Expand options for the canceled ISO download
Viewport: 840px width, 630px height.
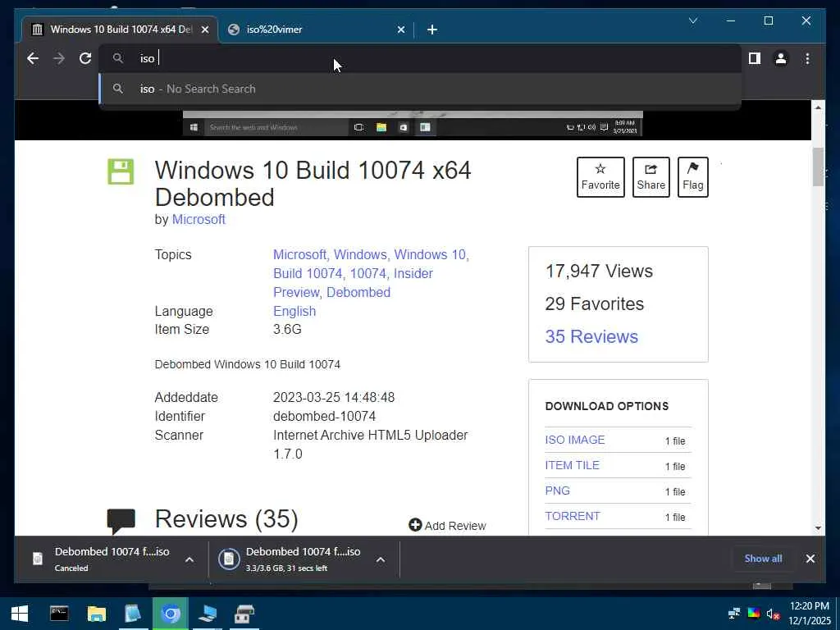pos(189,559)
